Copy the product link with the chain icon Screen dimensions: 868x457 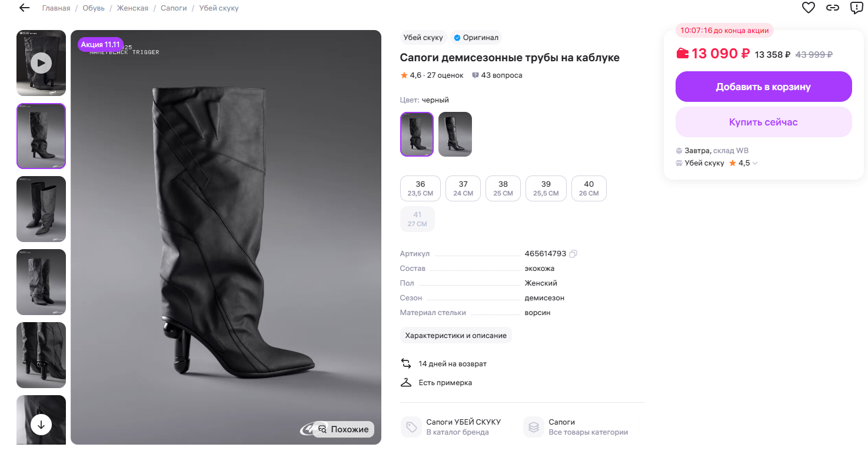(x=832, y=8)
